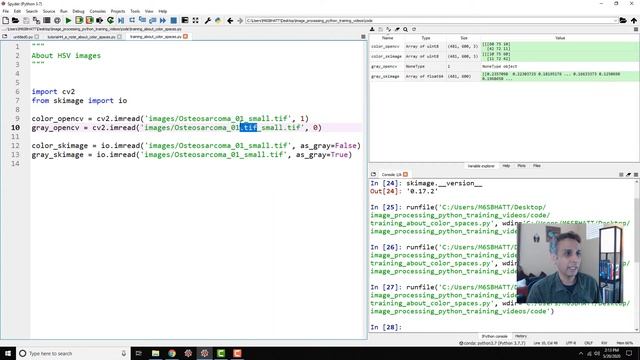Click the Save file toolbar icon

click(x=26, y=20)
